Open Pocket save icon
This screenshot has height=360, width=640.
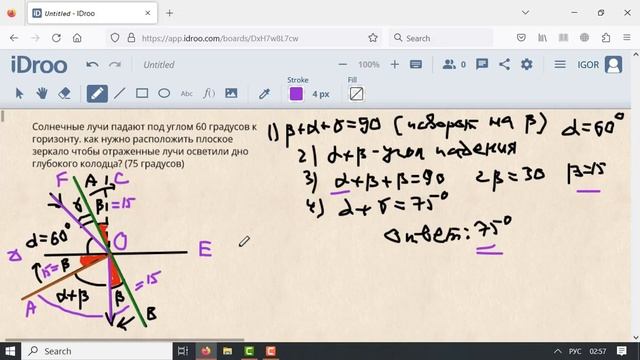point(521,38)
